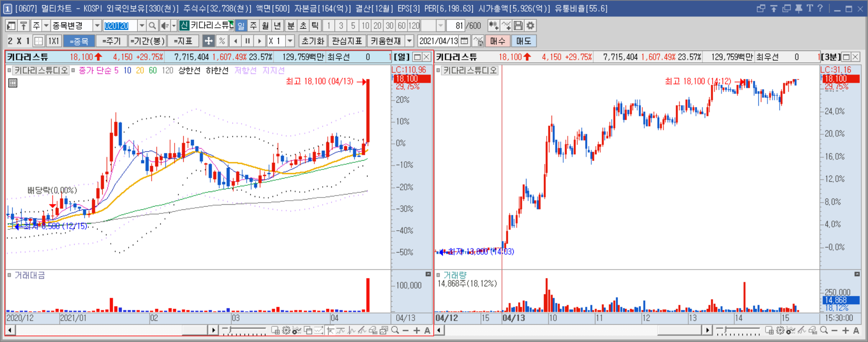
Task: Click the stock search magnifier icon
Action: click(x=152, y=26)
